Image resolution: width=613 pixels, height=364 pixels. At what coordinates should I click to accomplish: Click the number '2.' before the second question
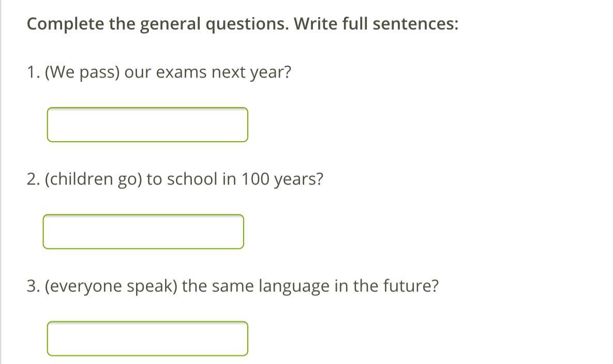[x=34, y=179]
